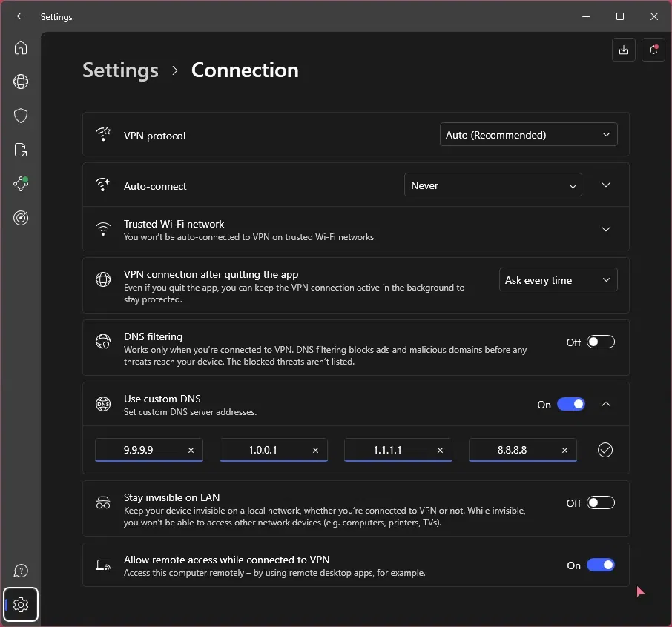Click the remote access computer icon
The width and height of the screenshot is (672, 627).
103,565
